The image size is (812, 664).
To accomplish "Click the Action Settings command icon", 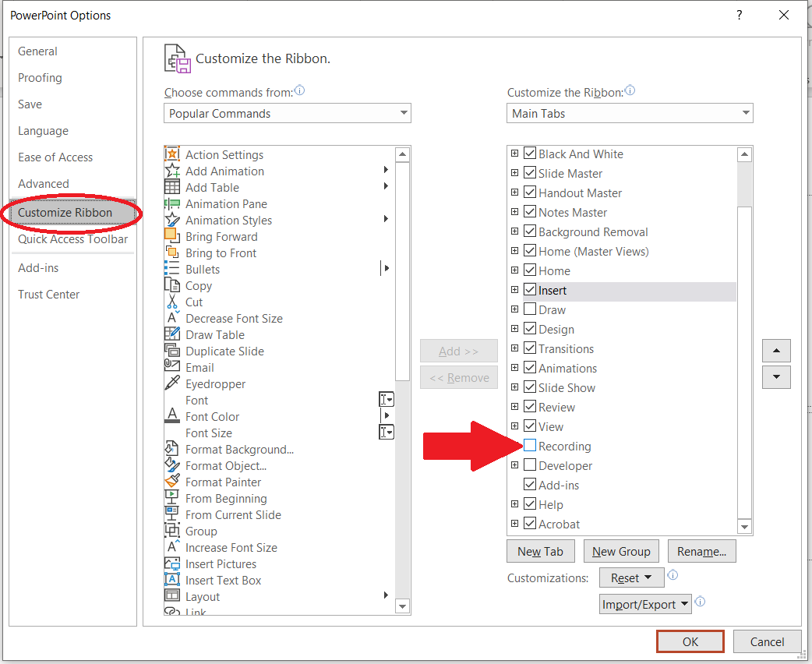I will tap(172, 154).
